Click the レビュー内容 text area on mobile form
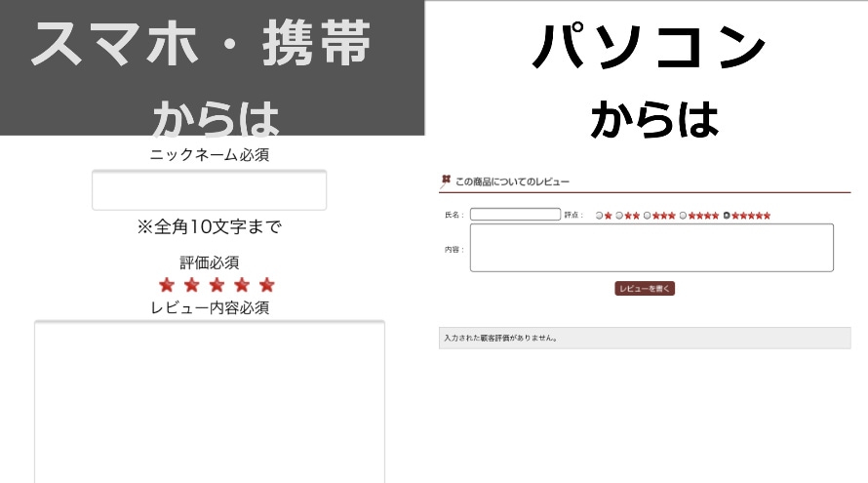This screenshot has width=868, height=483. pos(209,400)
